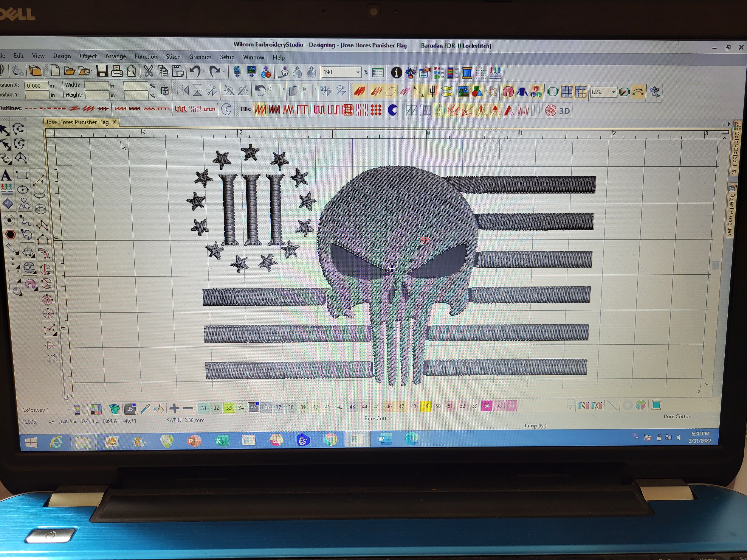Viewport: 747px width, 560px height.
Task: Select green color swatch 33
Action: coord(229,408)
